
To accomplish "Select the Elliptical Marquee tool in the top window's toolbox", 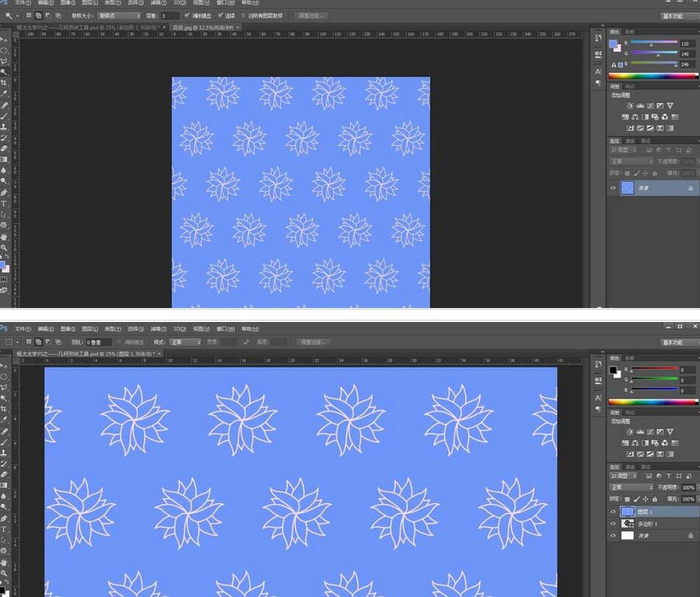I will click(x=4, y=51).
